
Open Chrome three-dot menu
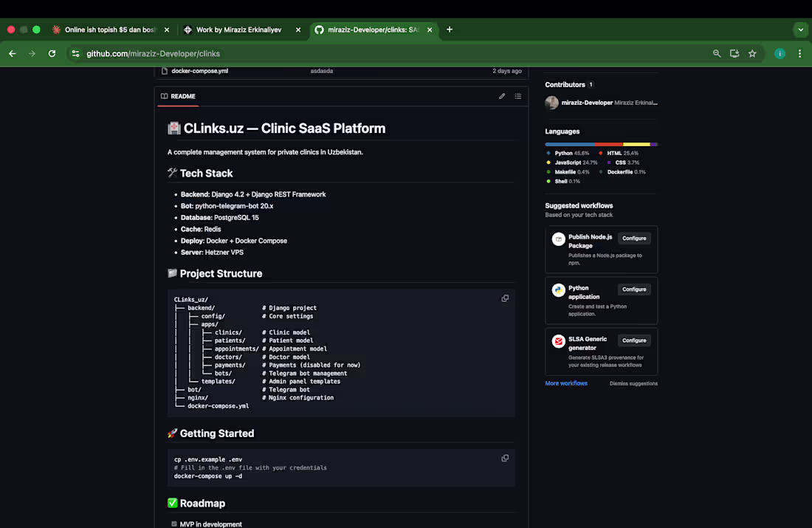[799, 53]
